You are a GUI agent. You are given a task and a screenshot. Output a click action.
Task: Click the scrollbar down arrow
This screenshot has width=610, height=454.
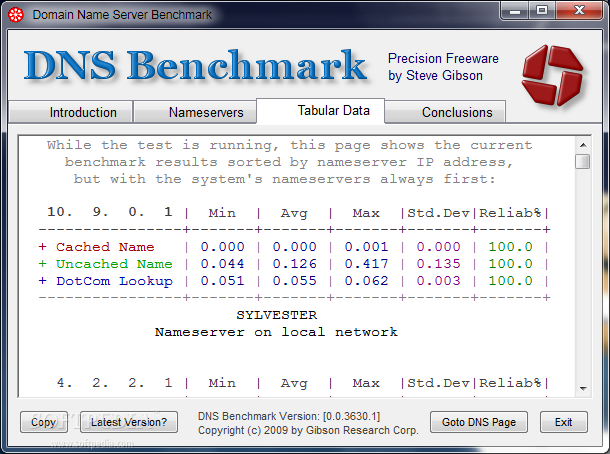(583, 388)
